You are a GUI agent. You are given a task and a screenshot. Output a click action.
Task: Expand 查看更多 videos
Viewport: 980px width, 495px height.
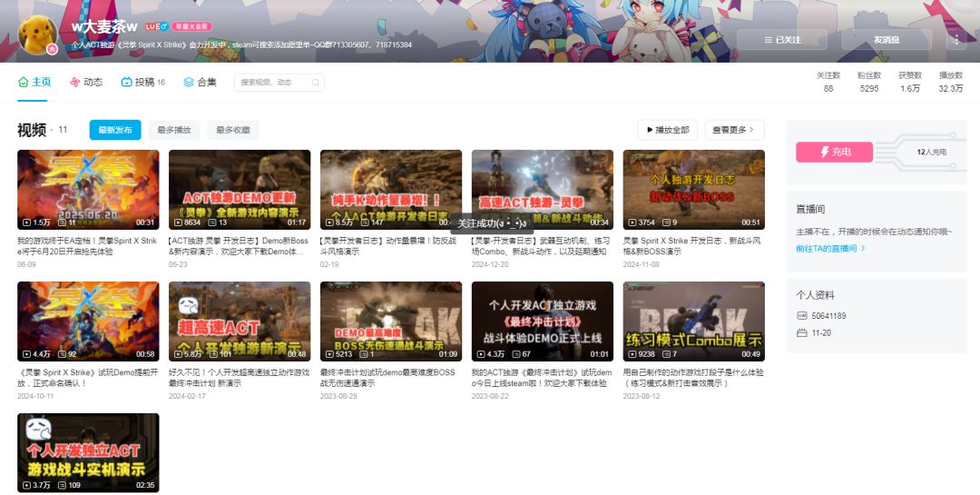pos(734,130)
